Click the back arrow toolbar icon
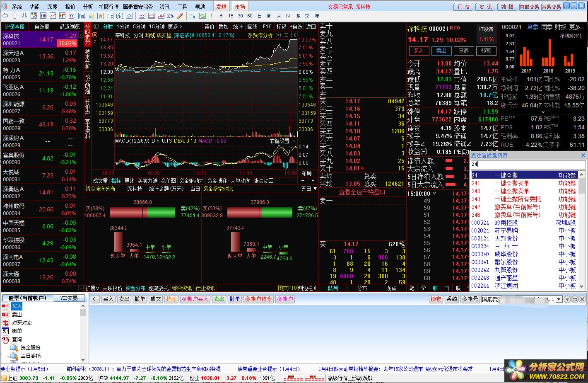This screenshot has height=383, width=588. (x=5, y=16)
